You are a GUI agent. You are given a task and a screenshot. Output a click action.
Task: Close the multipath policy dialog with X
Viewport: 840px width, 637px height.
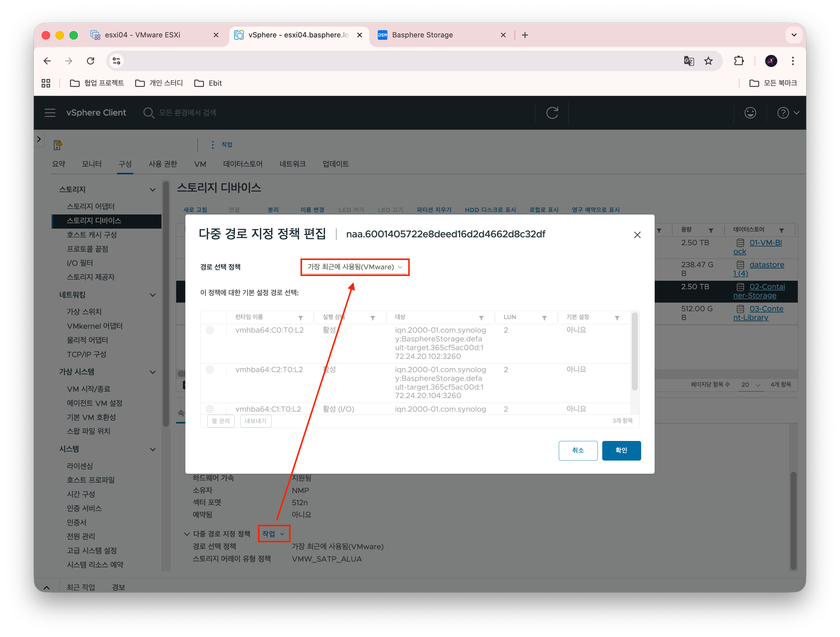click(637, 235)
